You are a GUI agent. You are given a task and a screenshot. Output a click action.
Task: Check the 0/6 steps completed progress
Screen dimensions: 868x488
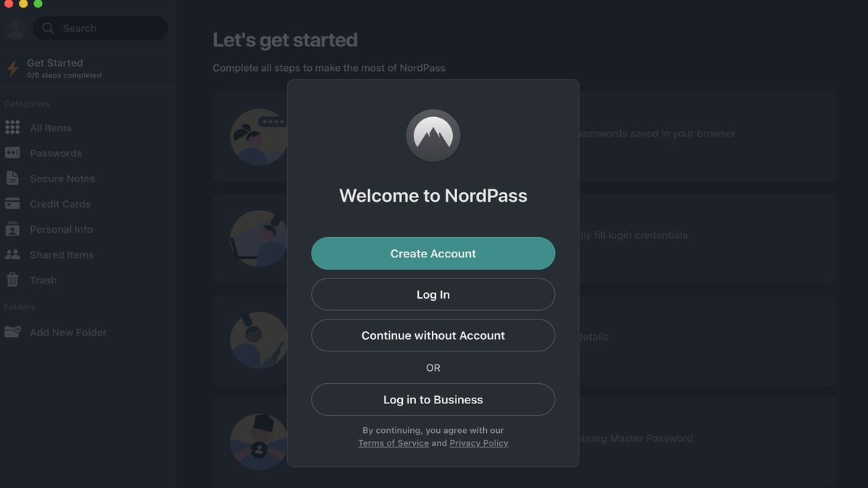coord(64,74)
